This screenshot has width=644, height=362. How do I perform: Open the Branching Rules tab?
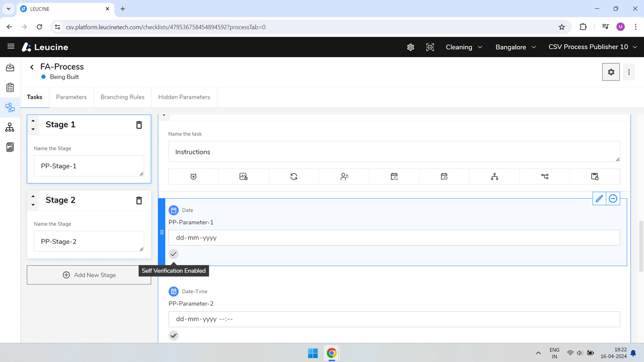point(122,97)
